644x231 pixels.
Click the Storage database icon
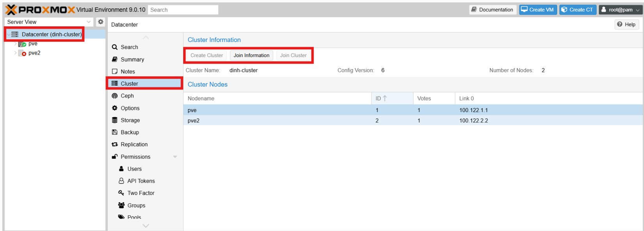click(115, 120)
